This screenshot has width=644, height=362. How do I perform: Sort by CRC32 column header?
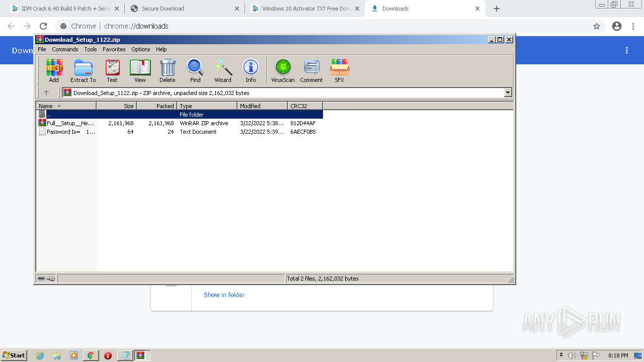305,106
